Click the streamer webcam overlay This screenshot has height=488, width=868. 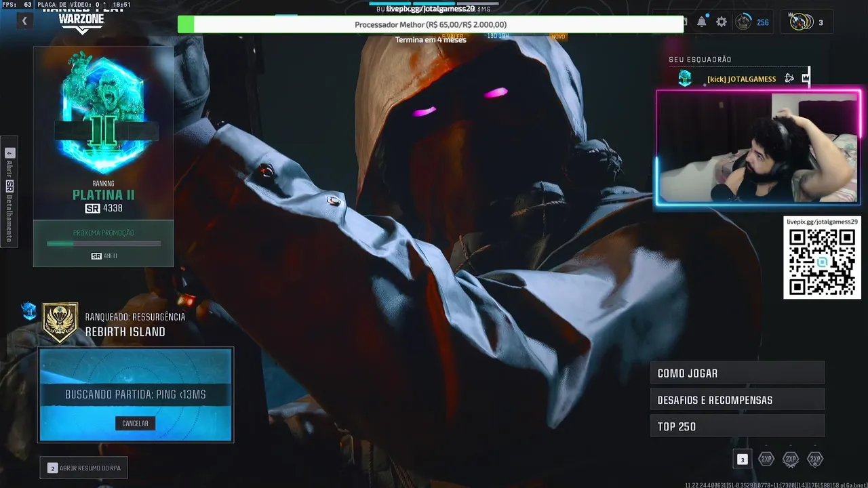click(x=758, y=148)
